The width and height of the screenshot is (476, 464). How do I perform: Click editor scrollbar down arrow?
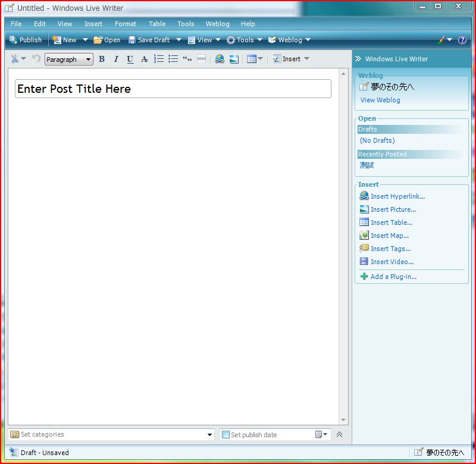343,420
